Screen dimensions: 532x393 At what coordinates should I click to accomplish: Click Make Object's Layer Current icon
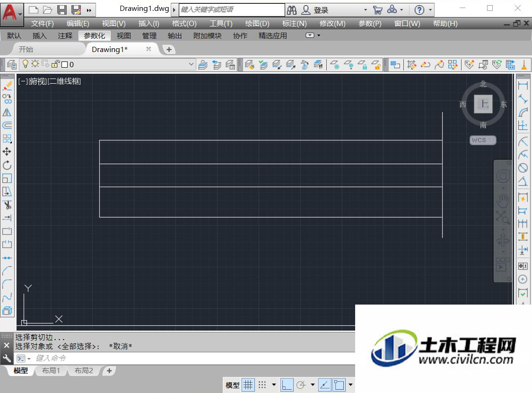click(x=203, y=64)
